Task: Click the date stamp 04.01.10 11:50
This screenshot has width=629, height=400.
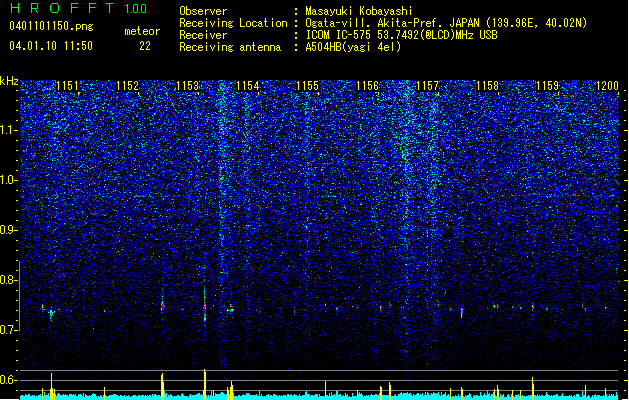Action: 51,46
